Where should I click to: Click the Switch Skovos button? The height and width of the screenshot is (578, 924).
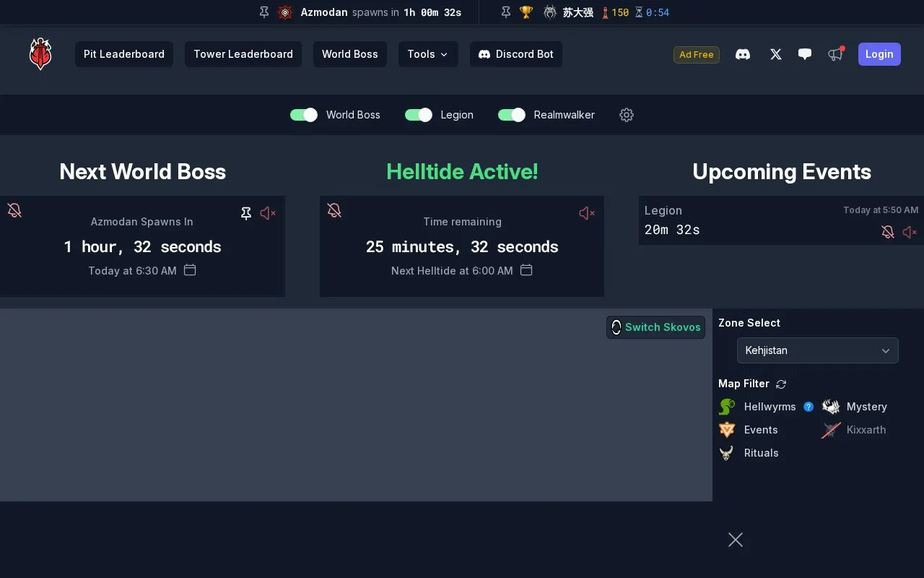pyautogui.click(x=655, y=327)
